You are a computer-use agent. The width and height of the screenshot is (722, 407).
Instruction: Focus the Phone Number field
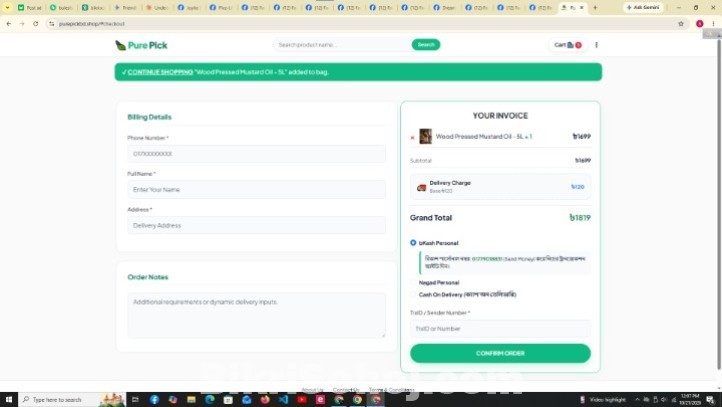[256, 154]
